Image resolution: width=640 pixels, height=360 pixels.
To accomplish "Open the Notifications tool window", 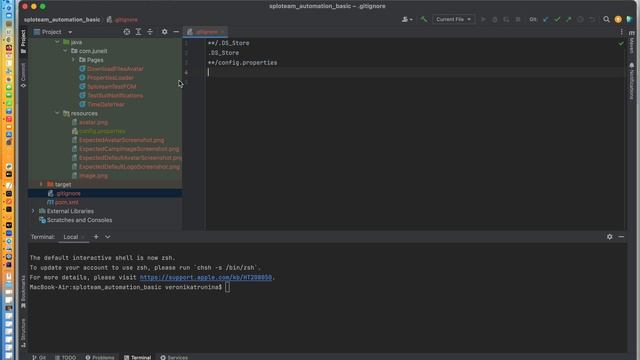I will 632,81.
